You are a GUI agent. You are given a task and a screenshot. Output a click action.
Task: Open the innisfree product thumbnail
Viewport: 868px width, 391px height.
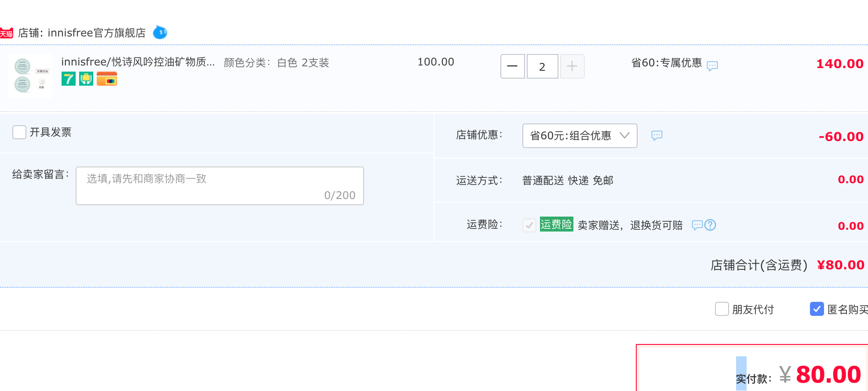click(30, 76)
